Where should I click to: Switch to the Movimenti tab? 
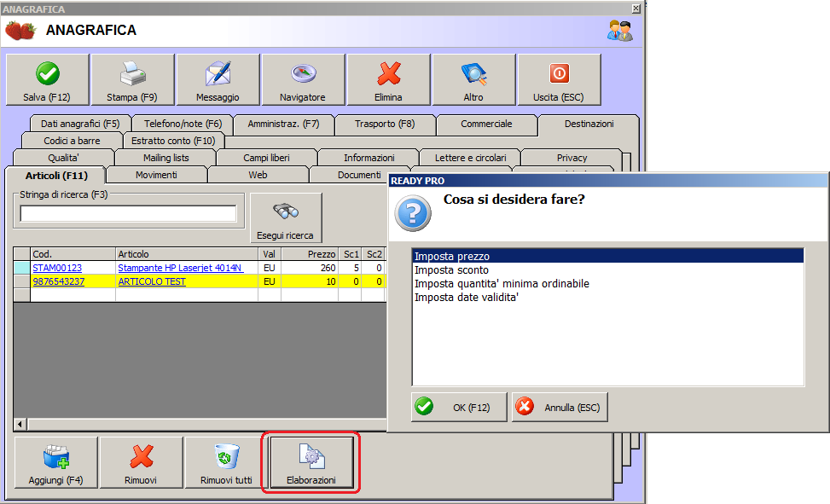pos(157,175)
